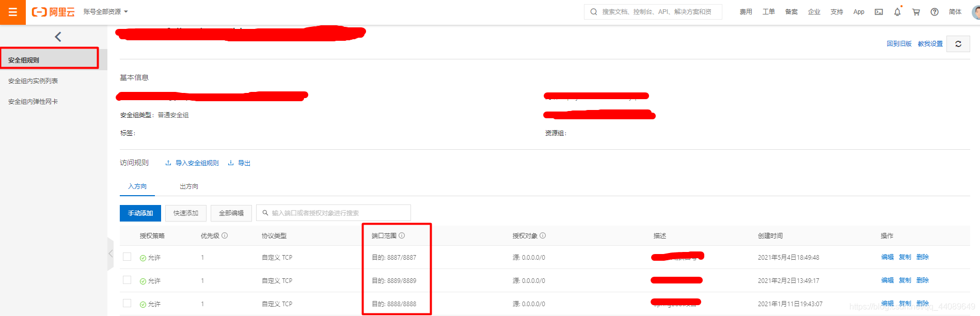Click 手动添加 button
Viewport: 980px width, 316px height.
[140, 213]
